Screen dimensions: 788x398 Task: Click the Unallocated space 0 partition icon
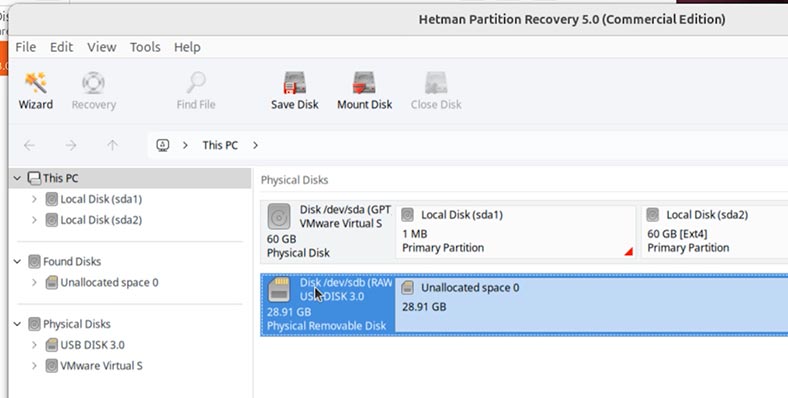pos(408,288)
